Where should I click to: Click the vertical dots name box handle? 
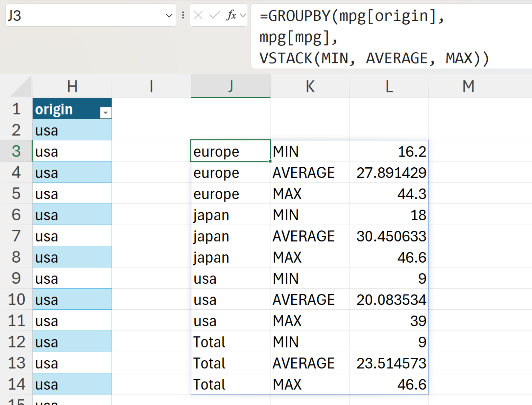click(x=183, y=15)
